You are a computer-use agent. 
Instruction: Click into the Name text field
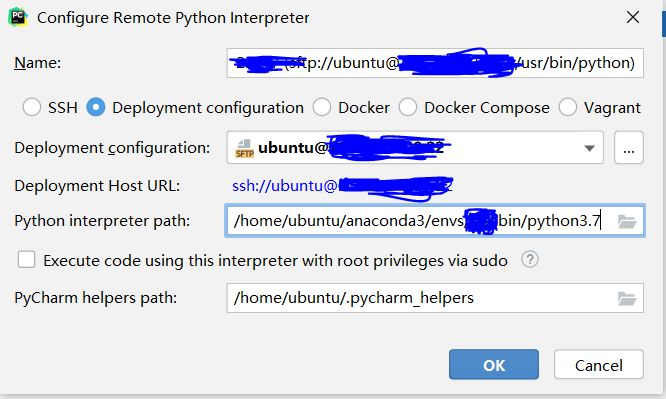click(435, 63)
